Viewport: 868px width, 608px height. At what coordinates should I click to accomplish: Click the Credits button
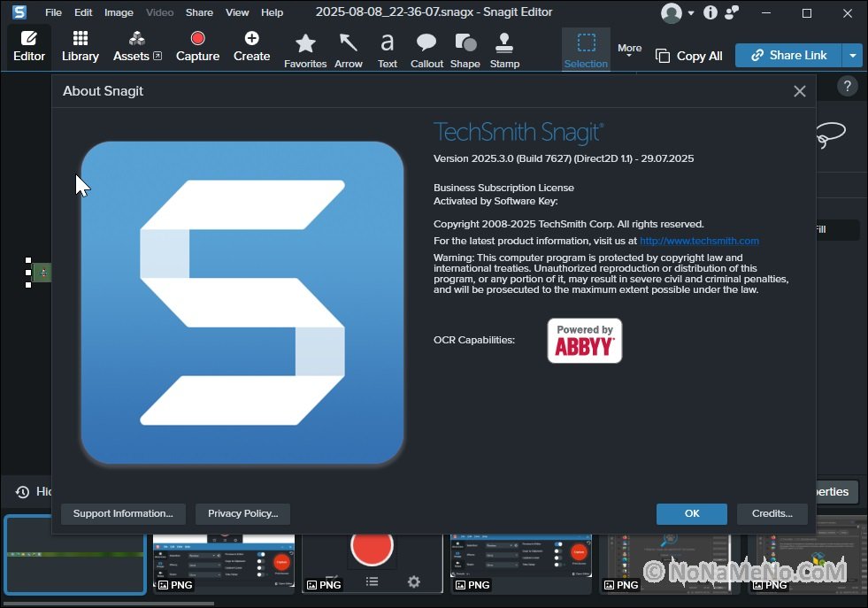pos(772,513)
